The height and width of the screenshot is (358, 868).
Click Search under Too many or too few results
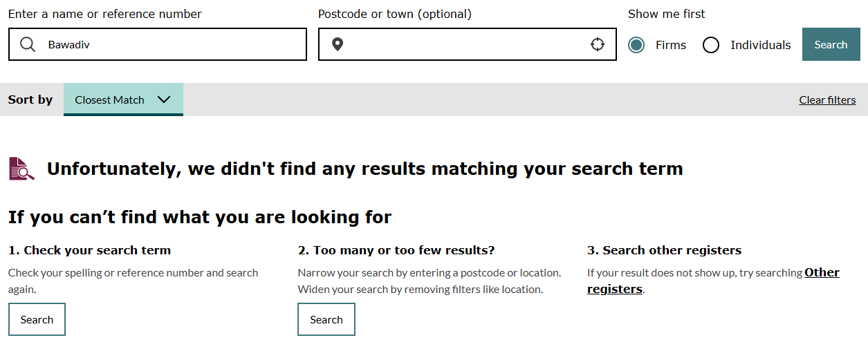click(326, 319)
